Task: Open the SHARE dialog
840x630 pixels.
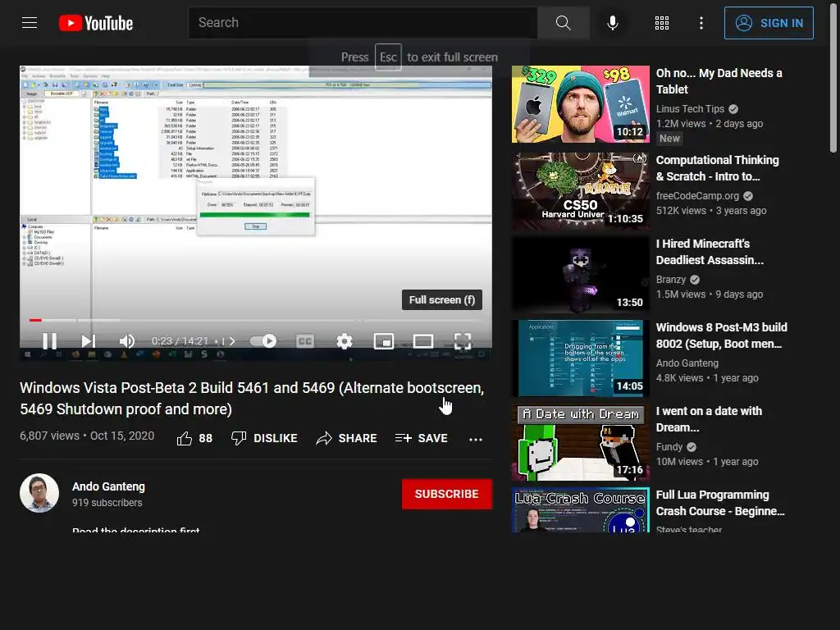Action: click(x=347, y=438)
